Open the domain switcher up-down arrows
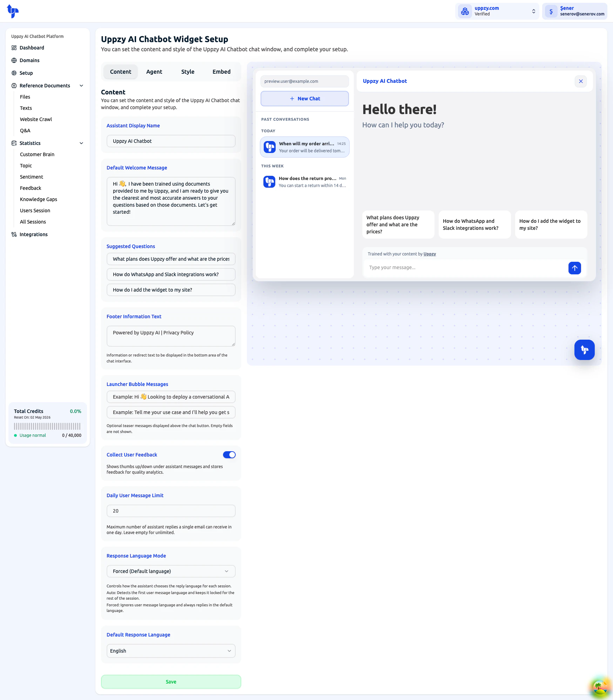 tap(533, 11)
